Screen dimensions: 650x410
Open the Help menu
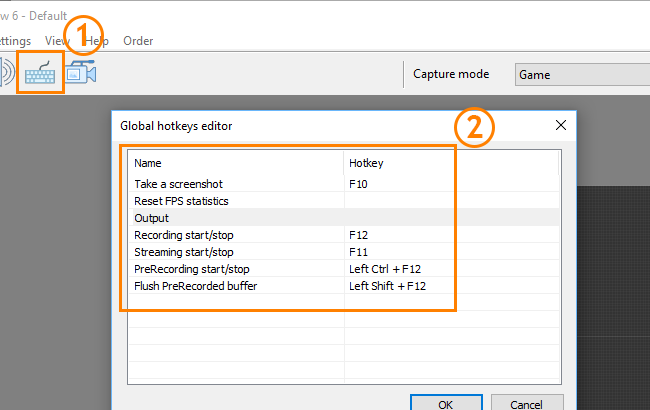[x=97, y=41]
